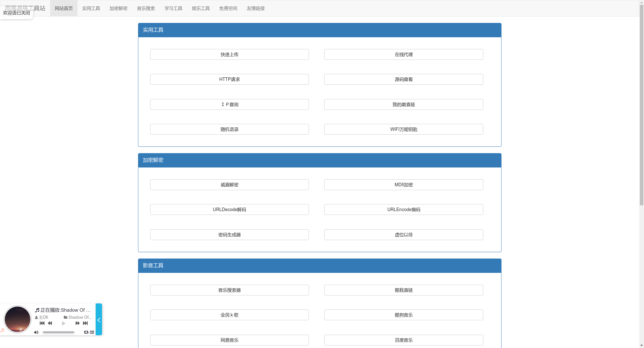This screenshot has height=348, width=644.
Task: Toggle repeat mode in music player
Action: click(x=86, y=332)
